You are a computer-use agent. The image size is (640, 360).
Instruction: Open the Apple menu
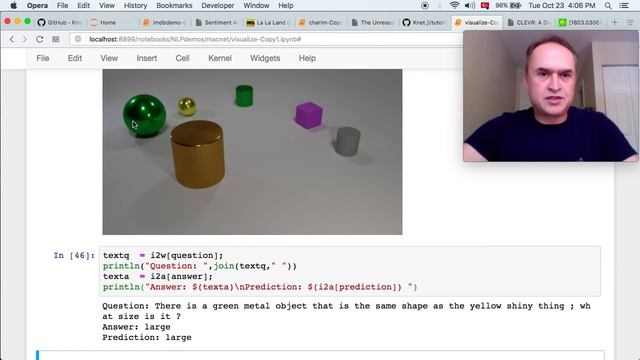13,5
